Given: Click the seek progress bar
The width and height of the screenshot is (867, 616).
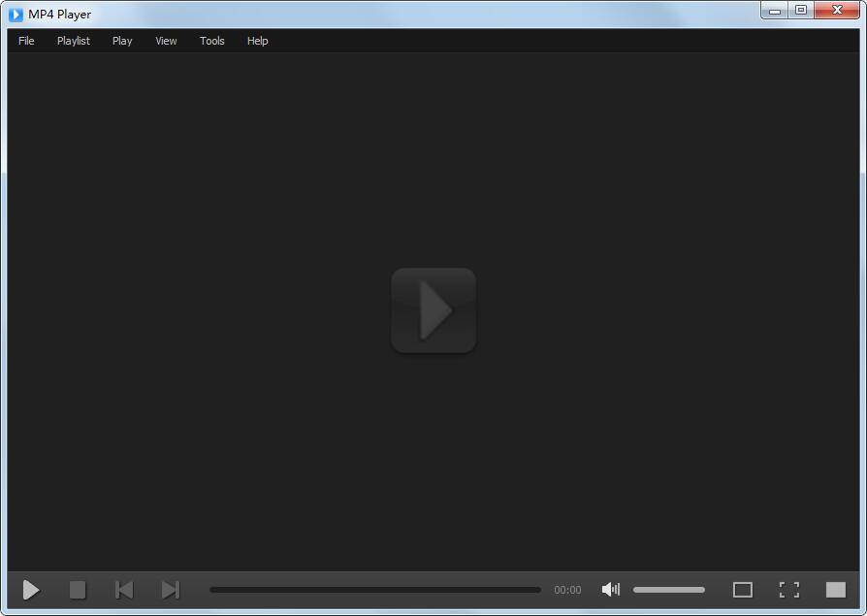Looking at the screenshot, I should pos(375,590).
